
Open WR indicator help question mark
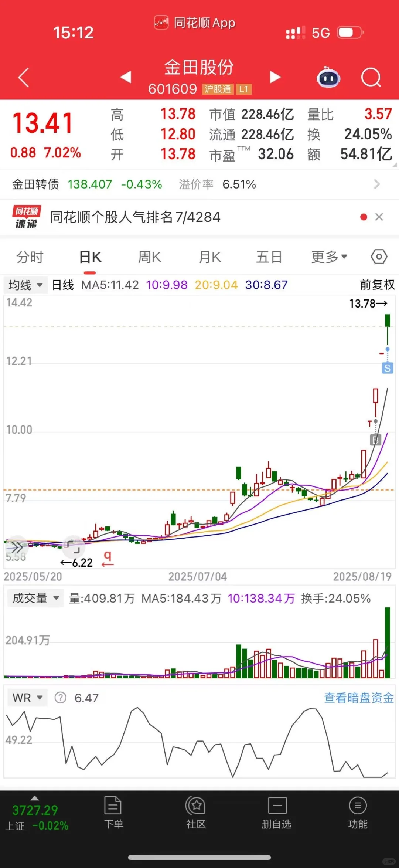pyautogui.click(x=60, y=698)
